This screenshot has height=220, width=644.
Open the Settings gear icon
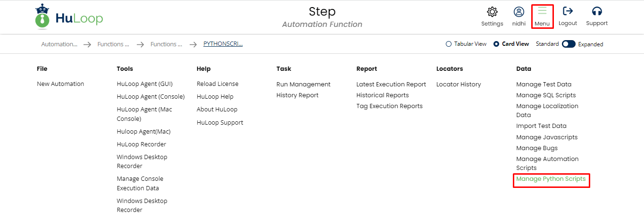pyautogui.click(x=492, y=12)
